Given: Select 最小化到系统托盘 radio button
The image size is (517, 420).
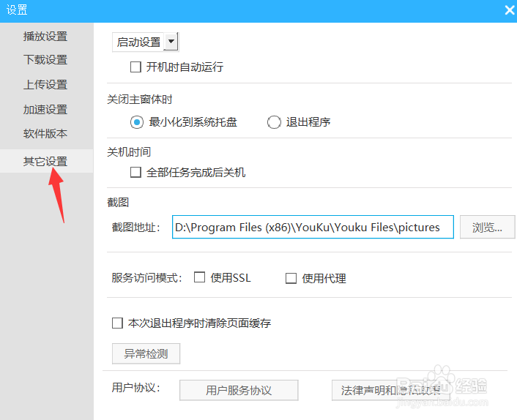Looking at the screenshot, I should 137,122.
